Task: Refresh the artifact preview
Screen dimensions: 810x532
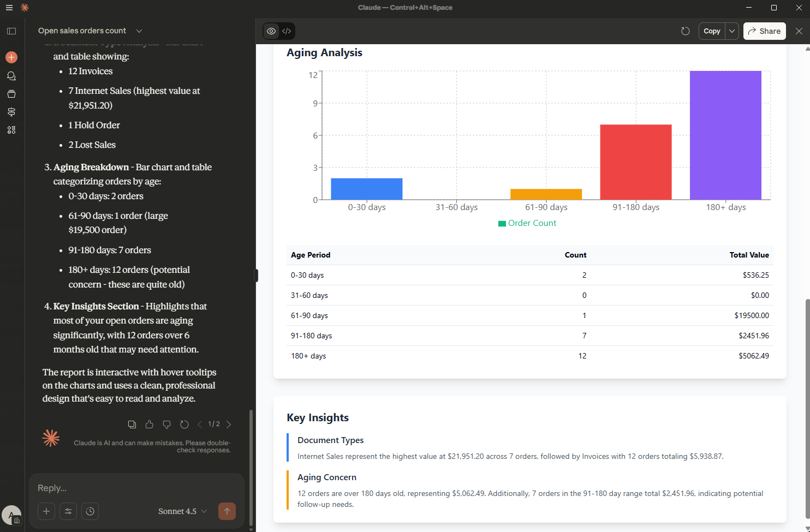Action: (x=686, y=31)
